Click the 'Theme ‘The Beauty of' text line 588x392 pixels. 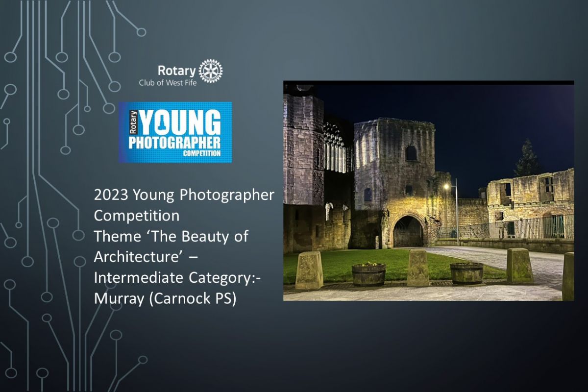tap(171, 237)
